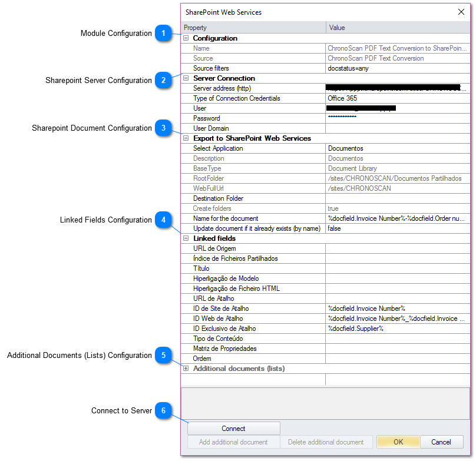Expand the Additional documents (lists) section
476x461 pixels.
186,368
